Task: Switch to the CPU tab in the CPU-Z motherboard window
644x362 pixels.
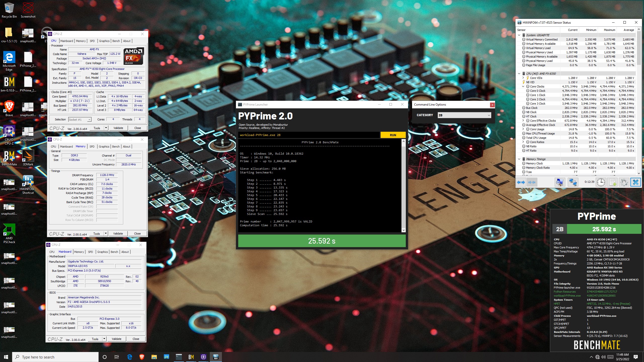Action: pyautogui.click(x=52, y=252)
